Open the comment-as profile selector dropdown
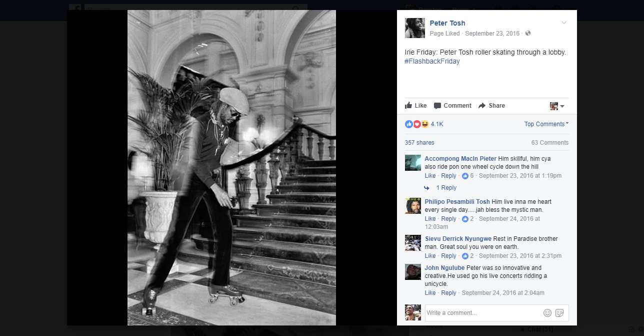Screen dimensions: 644x336 [x=557, y=106]
